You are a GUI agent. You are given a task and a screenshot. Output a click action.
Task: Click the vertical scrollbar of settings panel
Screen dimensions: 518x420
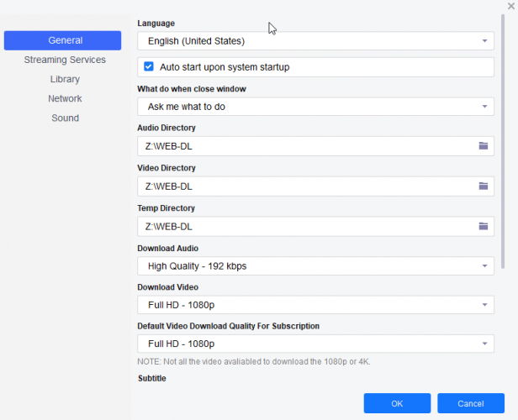pos(503,143)
